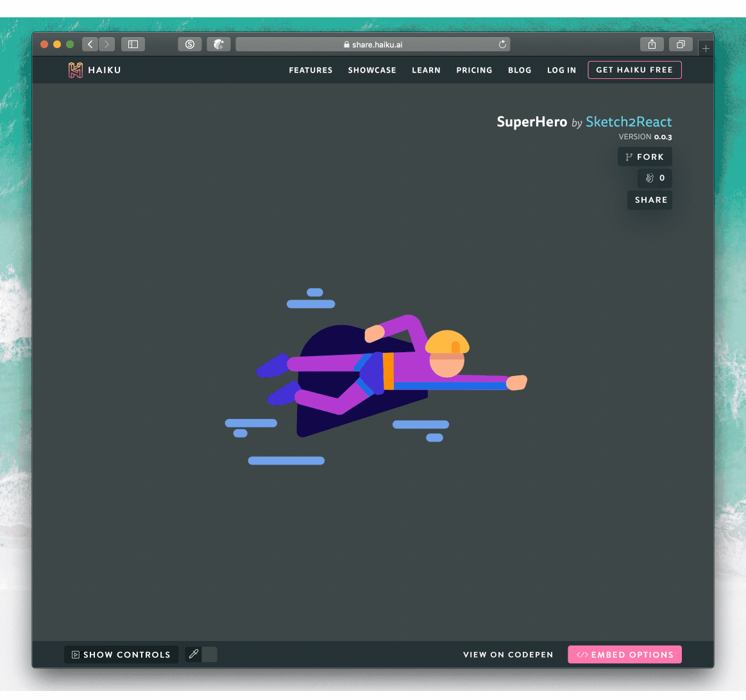Open the FEATURES nav item
The image size is (746, 700).
tap(310, 70)
